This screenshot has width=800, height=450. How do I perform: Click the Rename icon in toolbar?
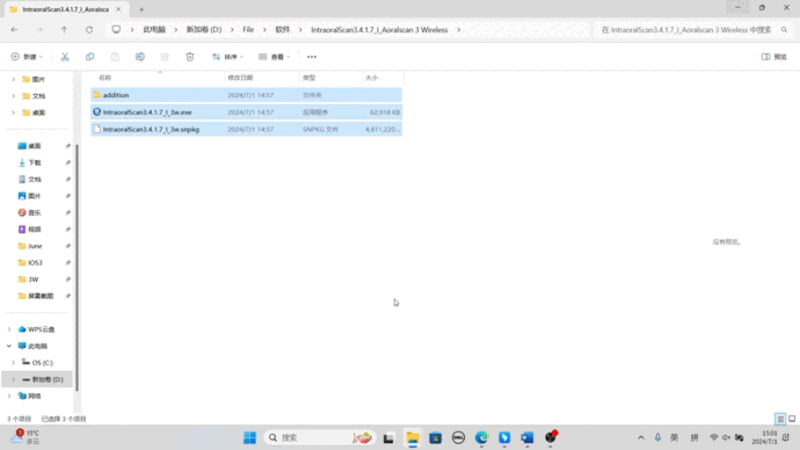click(140, 57)
